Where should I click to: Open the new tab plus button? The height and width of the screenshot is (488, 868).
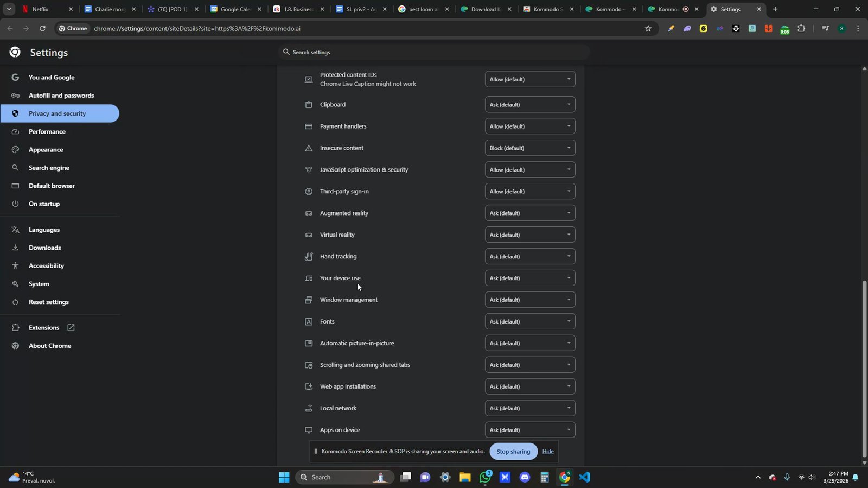[x=775, y=9]
